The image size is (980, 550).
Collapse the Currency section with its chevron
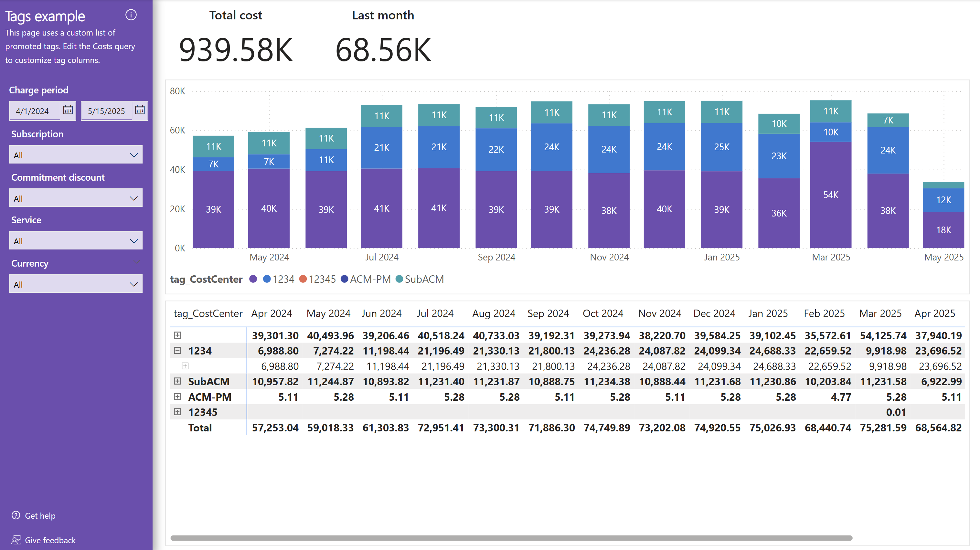tap(137, 262)
